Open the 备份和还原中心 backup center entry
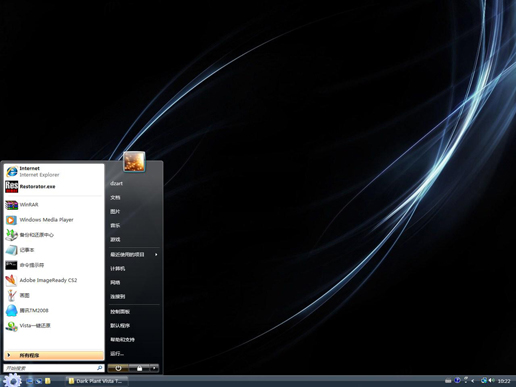Screen dimensions: 516x387 (54, 235)
